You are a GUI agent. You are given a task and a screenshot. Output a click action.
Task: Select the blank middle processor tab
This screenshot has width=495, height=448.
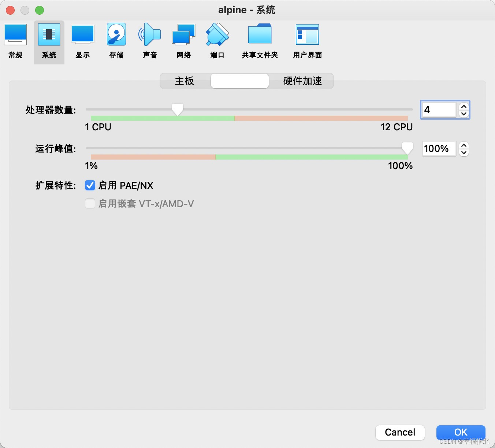(x=240, y=81)
